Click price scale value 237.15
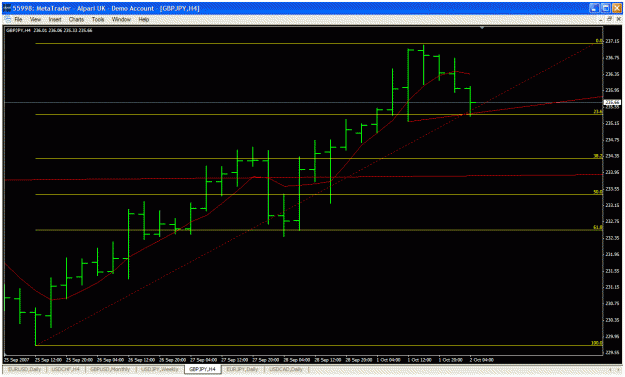 pyautogui.click(x=612, y=41)
